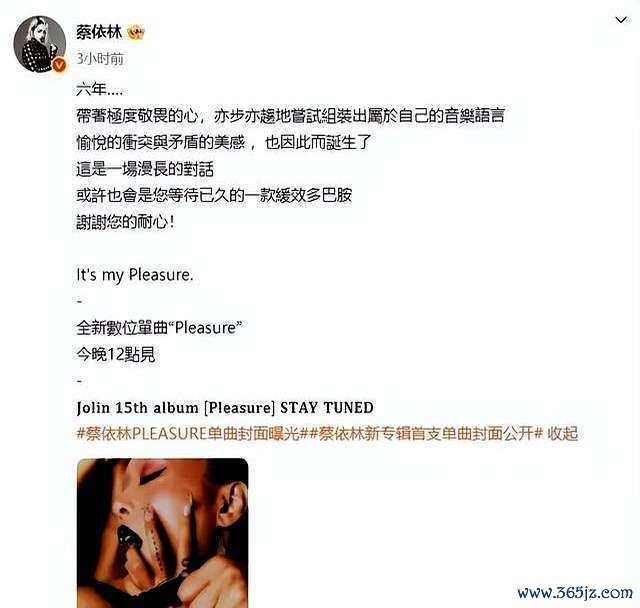This screenshot has height=608, width=640.
Task: Open the 蔡依林 username link
Action: pos(99,32)
